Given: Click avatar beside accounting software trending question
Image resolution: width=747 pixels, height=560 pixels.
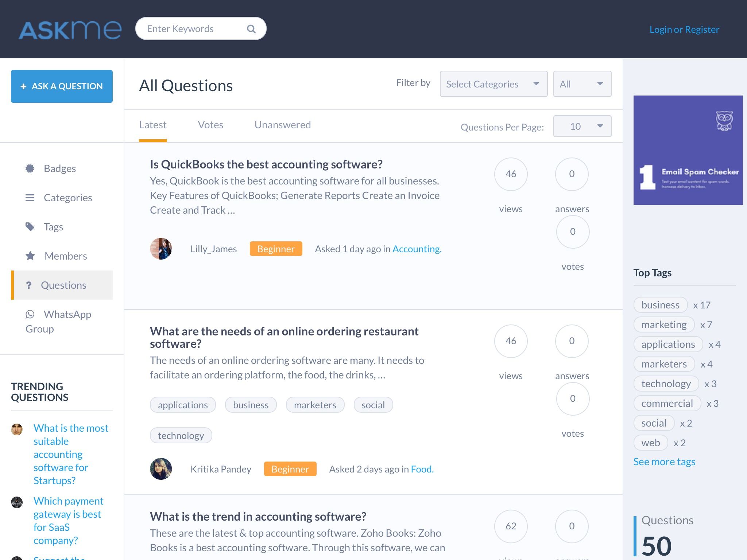Looking at the screenshot, I should point(17,429).
